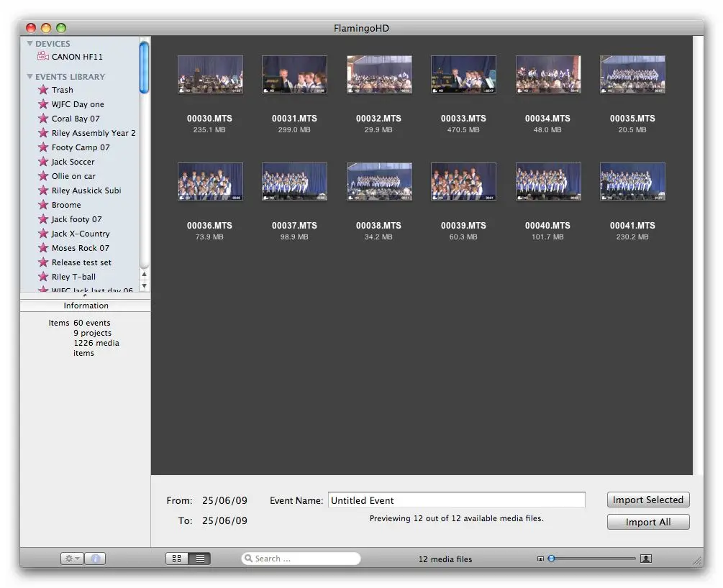Click the sidebar scroll down arrow
Viewport: 723px width, 588px height.
pyautogui.click(x=145, y=285)
